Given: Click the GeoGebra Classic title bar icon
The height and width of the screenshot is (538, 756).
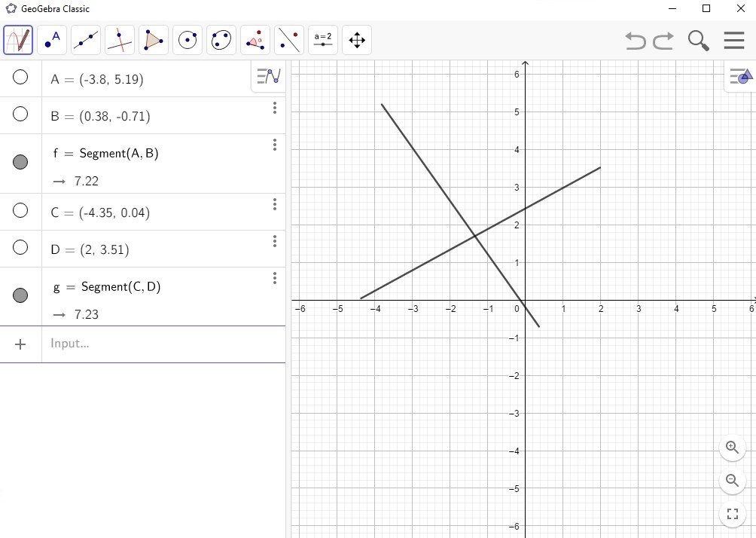Looking at the screenshot, I should (11, 9).
